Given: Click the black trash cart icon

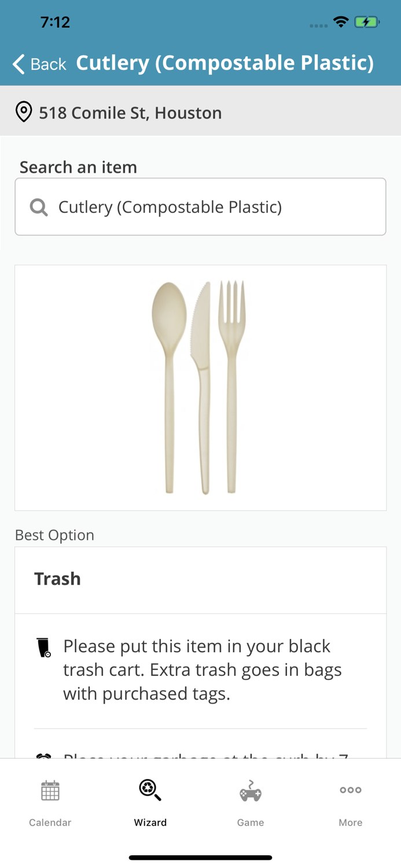Looking at the screenshot, I should click(x=44, y=647).
